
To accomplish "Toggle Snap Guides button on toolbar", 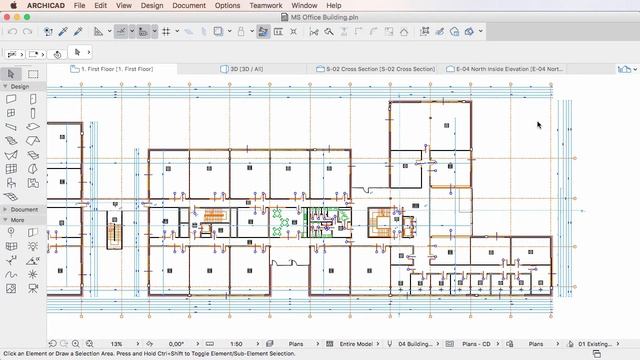I will tap(143, 31).
